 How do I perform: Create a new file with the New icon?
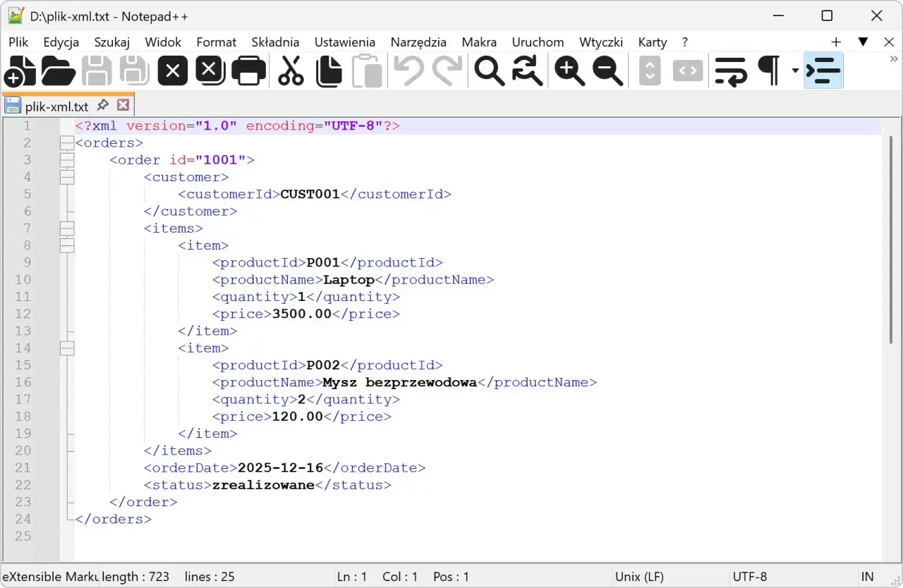(x=20, y=71)
